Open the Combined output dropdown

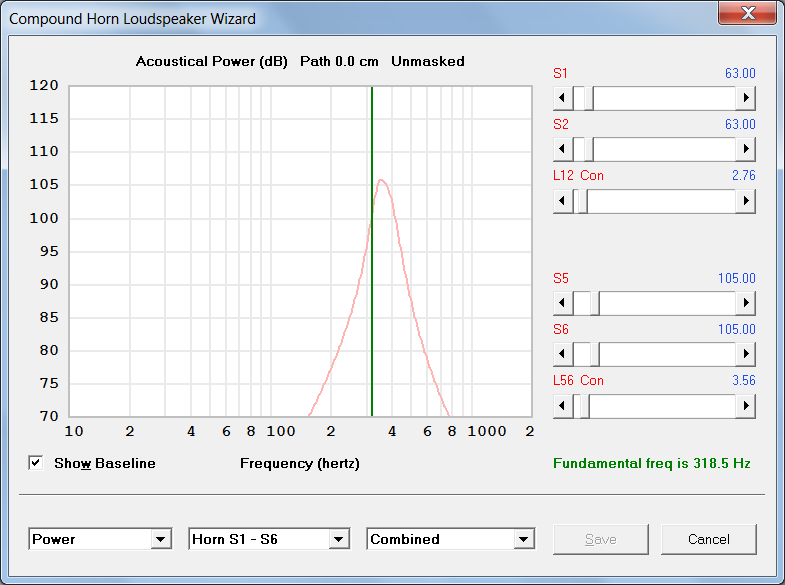coord(524,539)
